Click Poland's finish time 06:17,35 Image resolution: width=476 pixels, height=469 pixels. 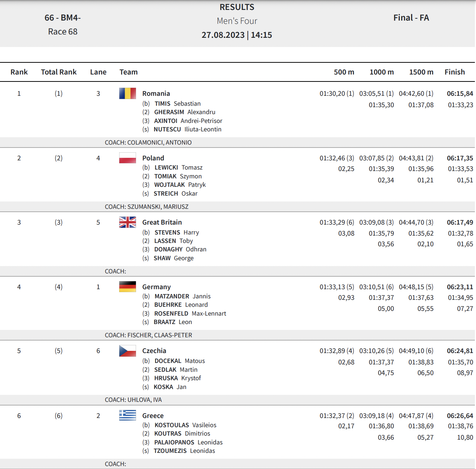pyautogui.click(x=459, y=158)
